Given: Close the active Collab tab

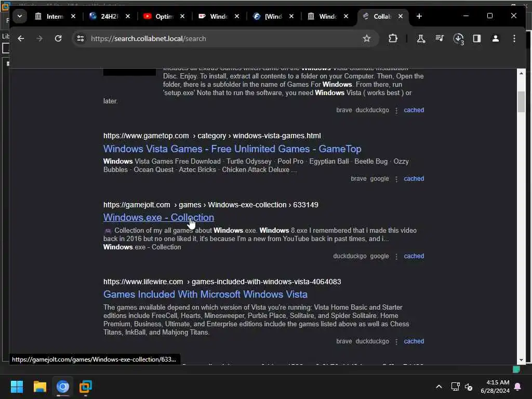Looking at the screenshot, I should tap(401, 16).
